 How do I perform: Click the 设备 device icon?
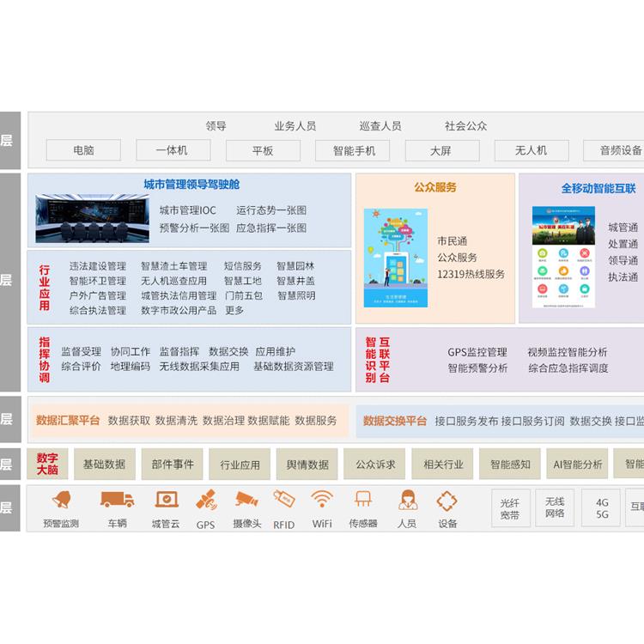coord(447,500)
